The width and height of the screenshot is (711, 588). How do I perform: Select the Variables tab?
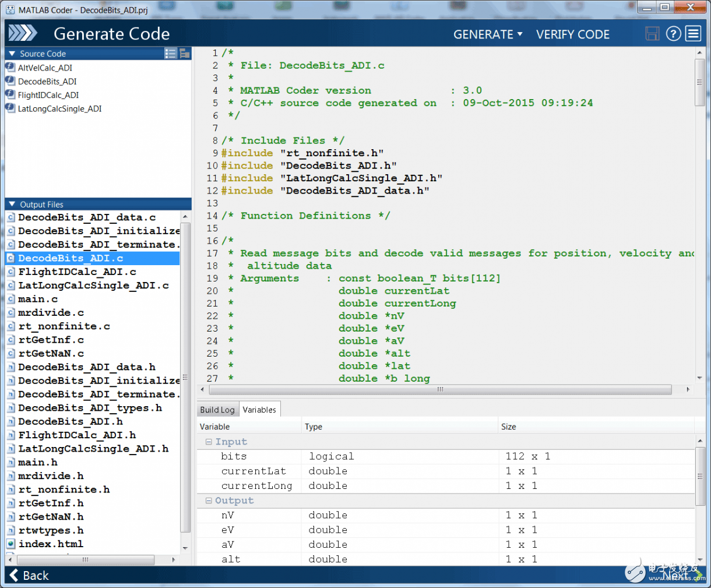click(x=259, y=410)
